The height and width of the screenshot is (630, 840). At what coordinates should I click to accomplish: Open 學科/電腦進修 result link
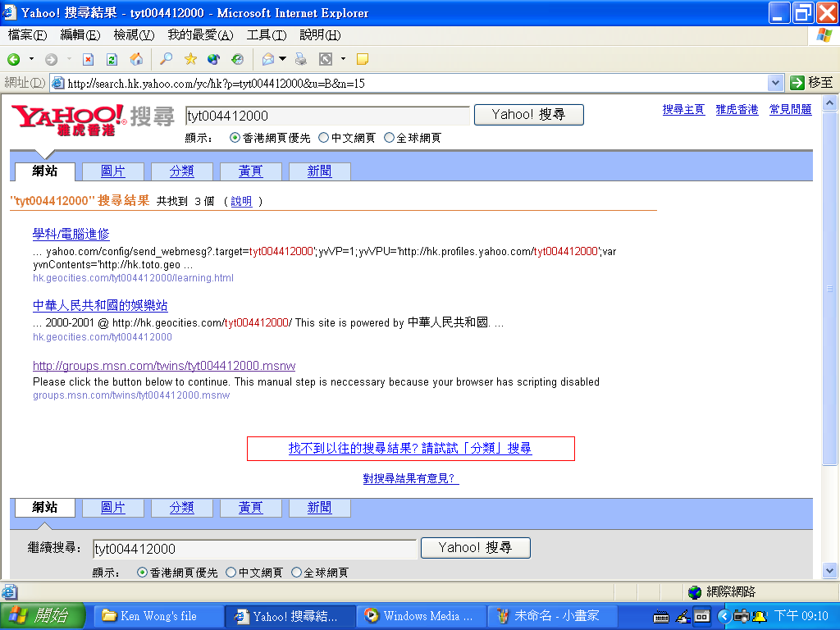pyautogui.click(x=71, y=234)
